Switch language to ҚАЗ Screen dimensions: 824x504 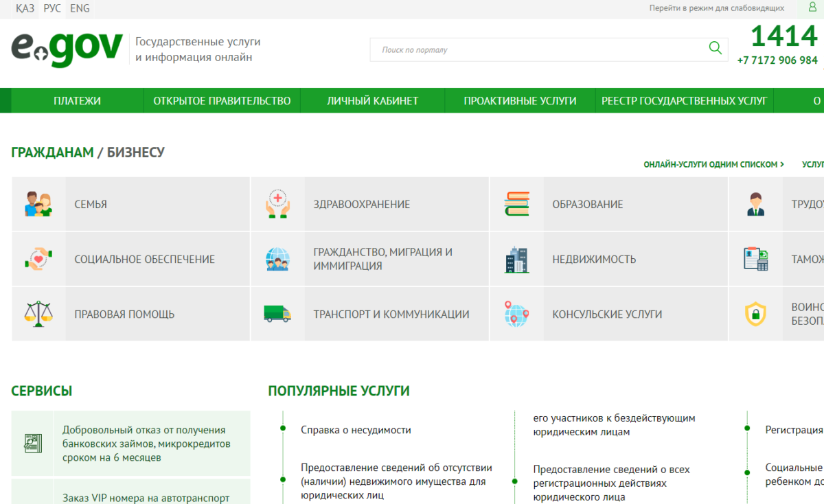(x=25, y=9)
